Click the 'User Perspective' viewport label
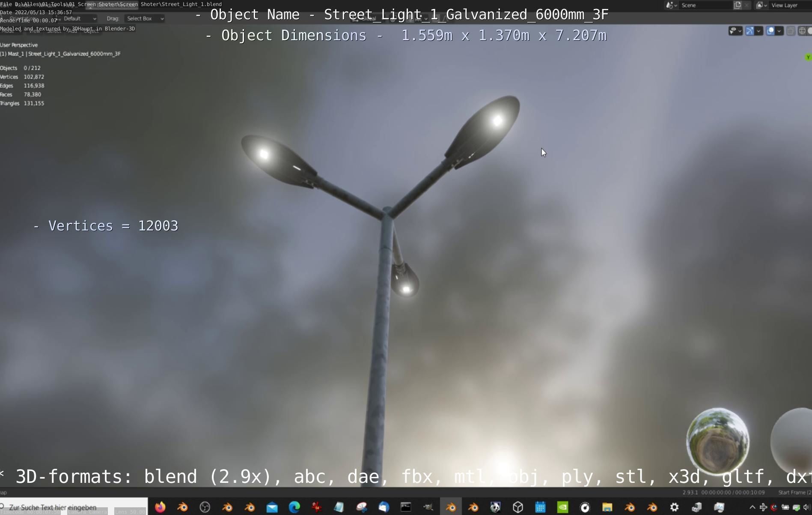 click(19, 45)
